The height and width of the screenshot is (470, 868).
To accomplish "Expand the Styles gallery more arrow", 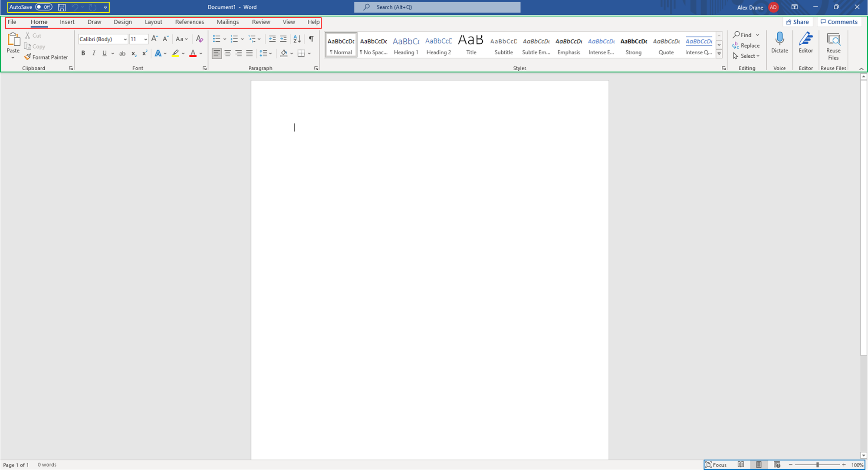I will (719, 54).
